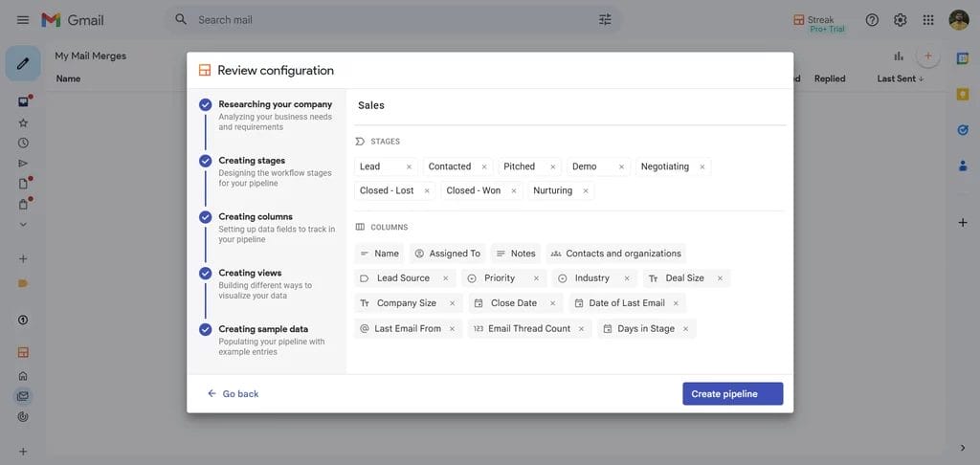
Task: Remove the Company Size column
Action: [453, 303]
